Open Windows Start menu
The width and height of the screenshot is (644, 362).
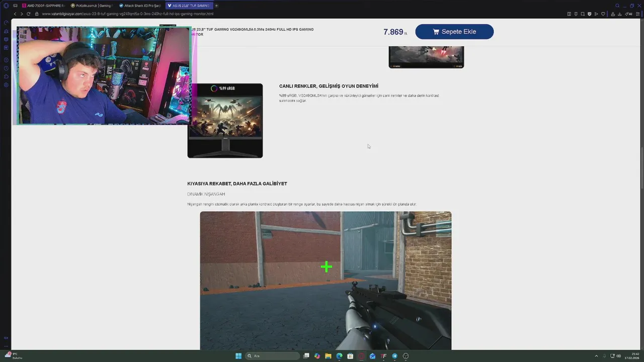[x=238, y=356]
